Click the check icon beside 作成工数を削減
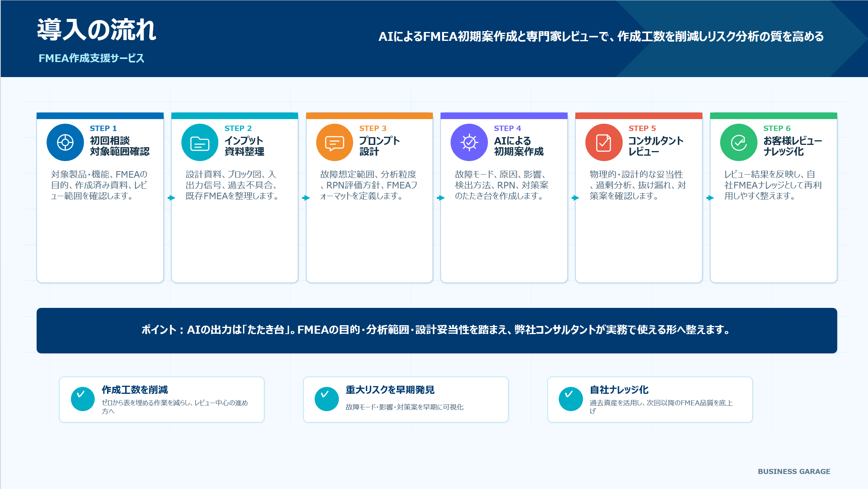 (x=83, y=399)
